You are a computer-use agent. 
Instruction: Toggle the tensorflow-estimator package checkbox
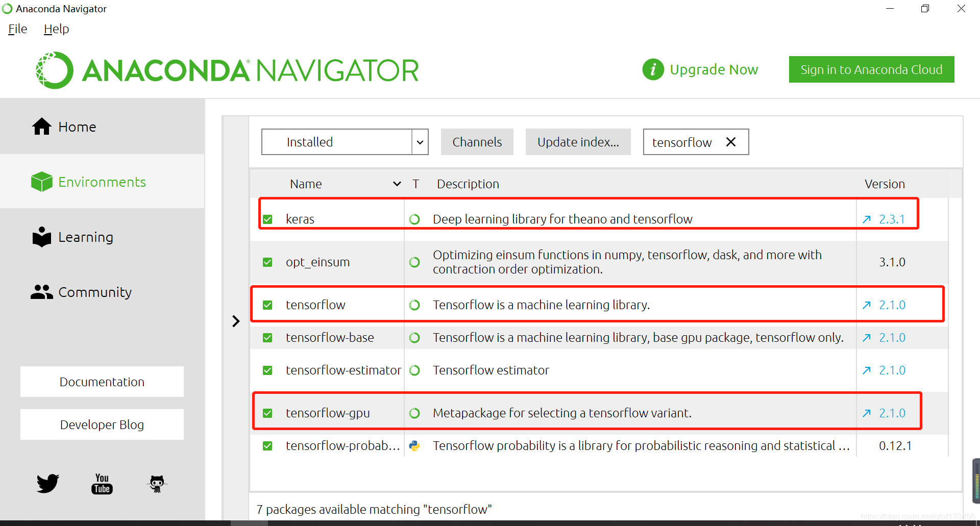coord(267,370)
